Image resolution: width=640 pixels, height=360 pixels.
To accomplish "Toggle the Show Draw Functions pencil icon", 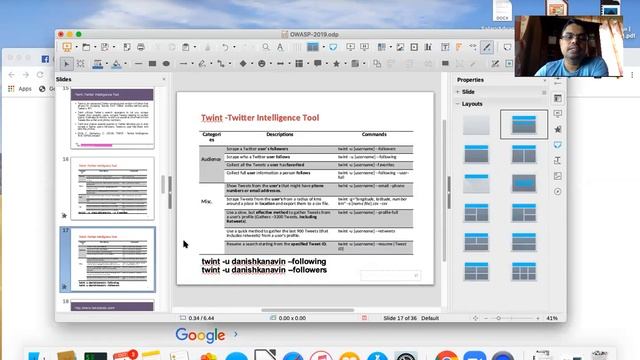I will click(487, 47).
